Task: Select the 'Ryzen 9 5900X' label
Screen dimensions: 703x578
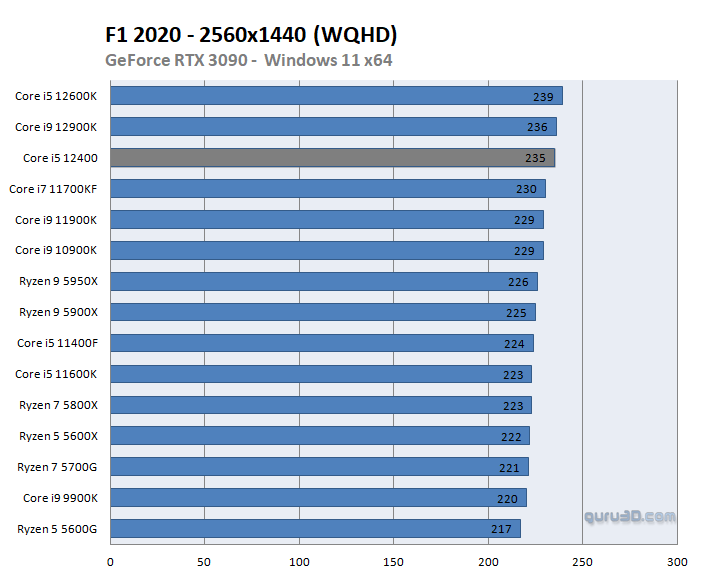Action: (x=58, y=312)
